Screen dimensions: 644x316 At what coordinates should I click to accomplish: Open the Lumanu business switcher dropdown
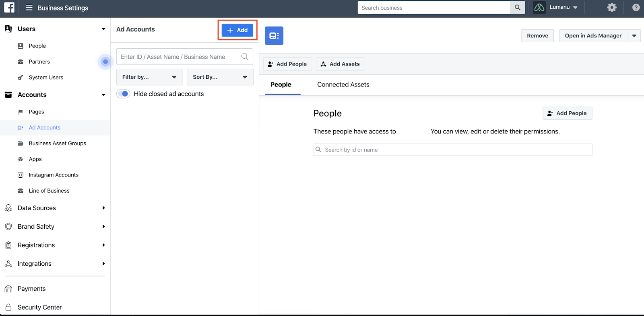coord(575,8)
